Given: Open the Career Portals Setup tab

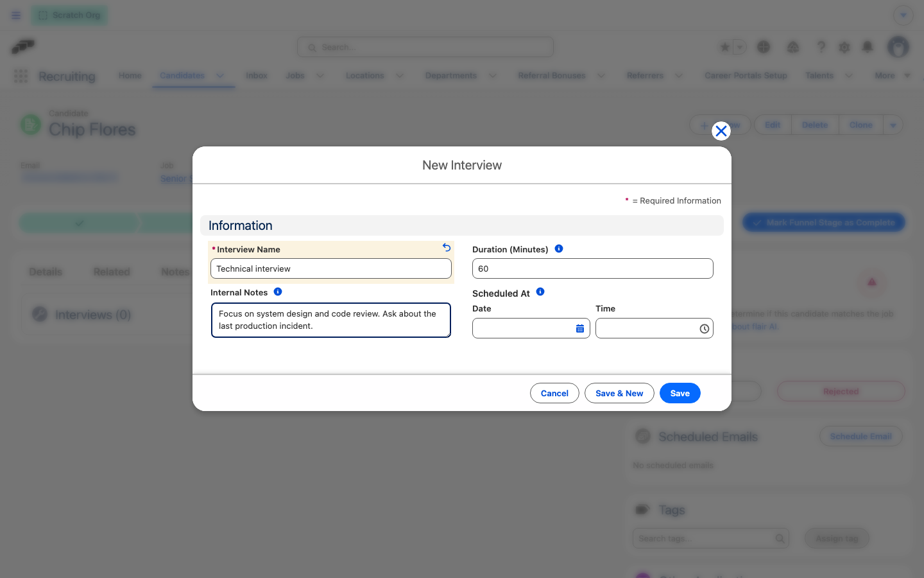Looking at the screenshot, I should 746,76.
